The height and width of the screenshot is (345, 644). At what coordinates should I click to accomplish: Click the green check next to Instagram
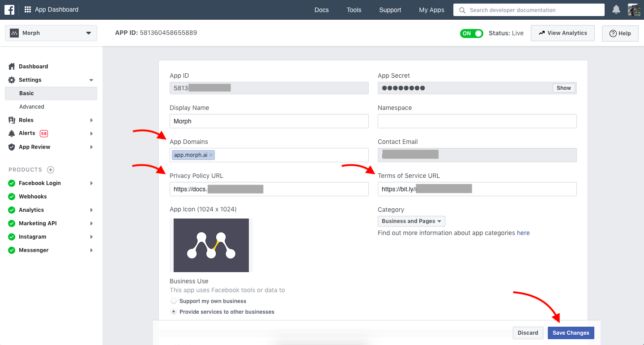(12, 237)
